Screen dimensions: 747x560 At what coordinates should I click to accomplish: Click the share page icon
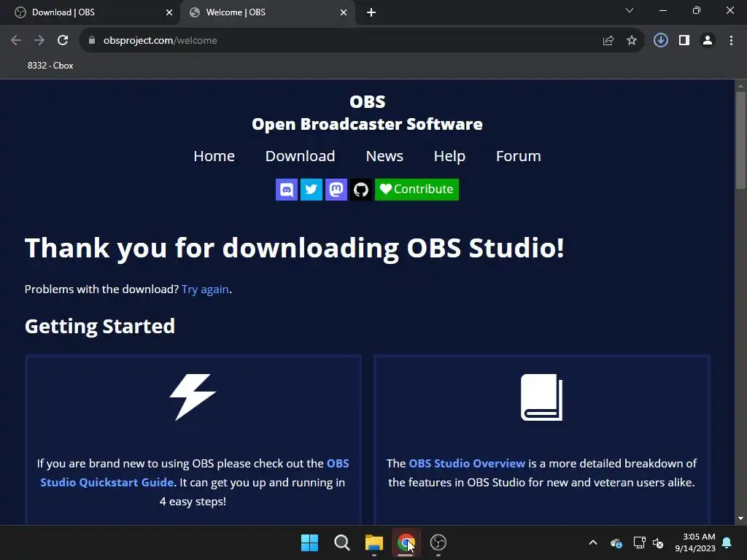[x=608, y=41]
